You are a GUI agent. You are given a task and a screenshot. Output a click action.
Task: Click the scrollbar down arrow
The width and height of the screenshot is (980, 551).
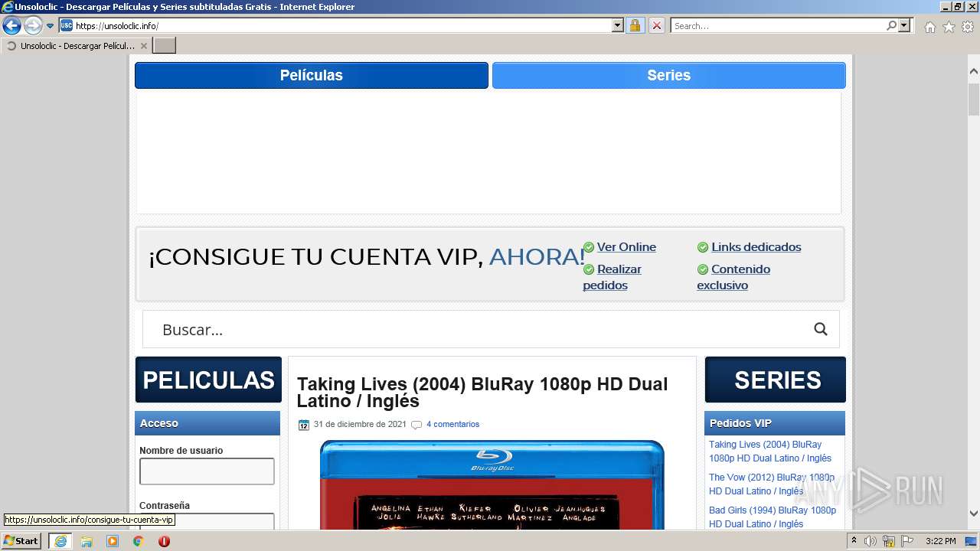pyautogui.click(x=974, y=514)
